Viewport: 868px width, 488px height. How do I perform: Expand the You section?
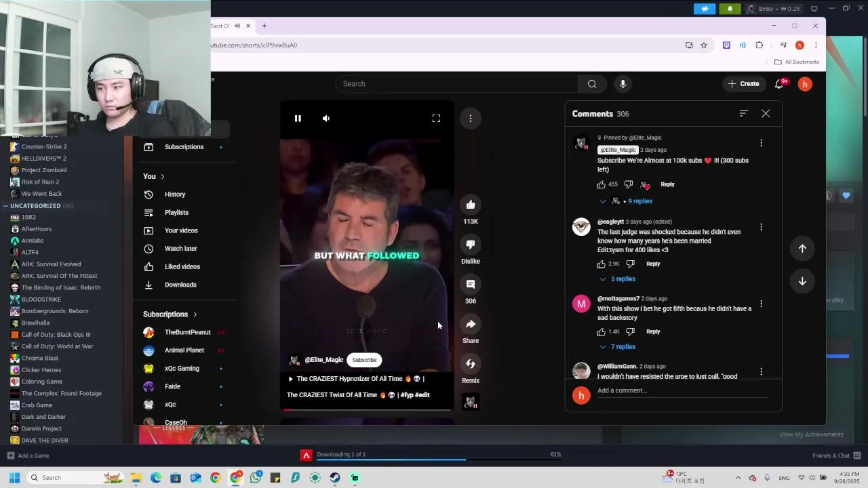point(153,176)
